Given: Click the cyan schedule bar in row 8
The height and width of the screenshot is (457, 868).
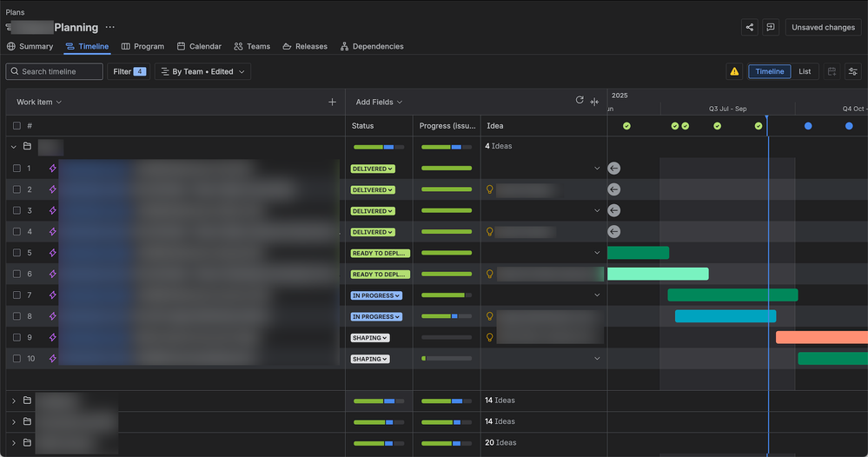Looking at the screenshot, I should [726, 316].
